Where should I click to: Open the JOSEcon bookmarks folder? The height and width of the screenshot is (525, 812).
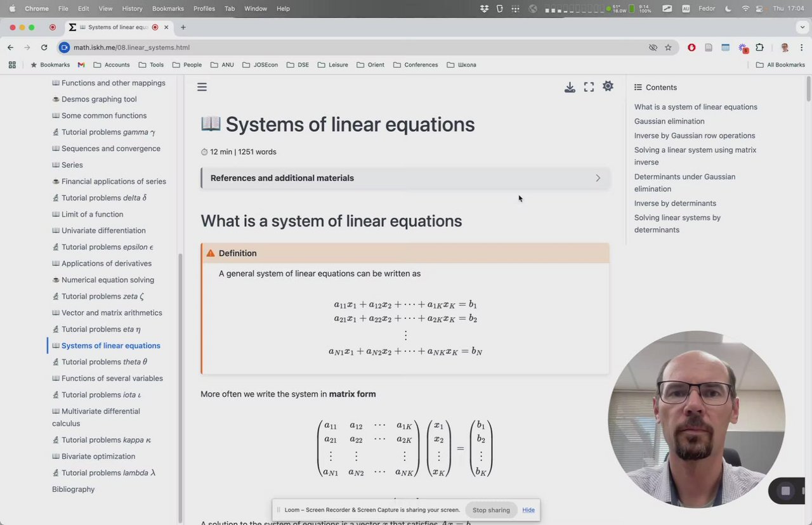coord(260,65)
